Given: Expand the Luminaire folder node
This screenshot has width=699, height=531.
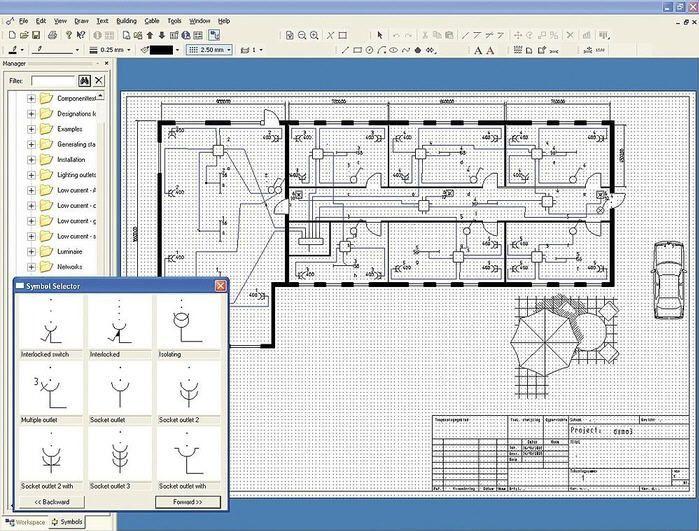Looking at the screenshot, I should coord(31,252).
